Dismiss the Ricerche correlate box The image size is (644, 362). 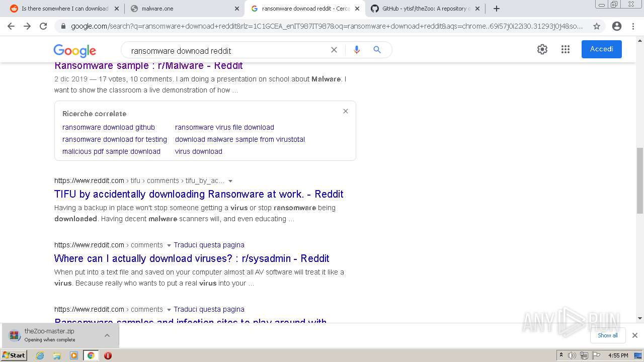point(346,111)
